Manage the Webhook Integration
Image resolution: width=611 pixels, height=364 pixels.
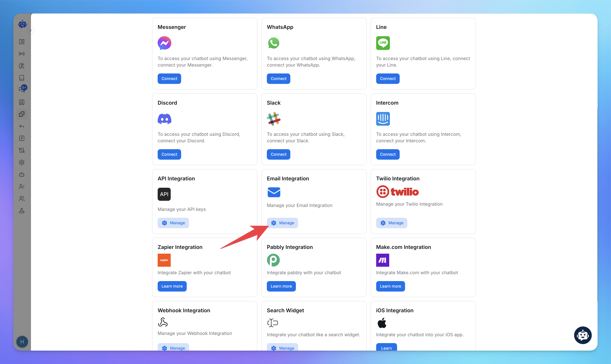coord(173,347)
